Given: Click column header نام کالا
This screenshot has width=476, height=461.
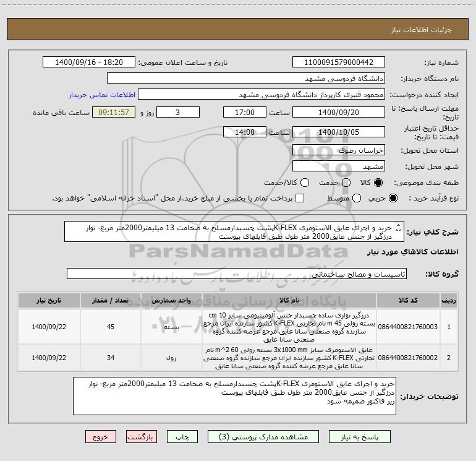Looking at the screenshot, I should click(289, 300).
